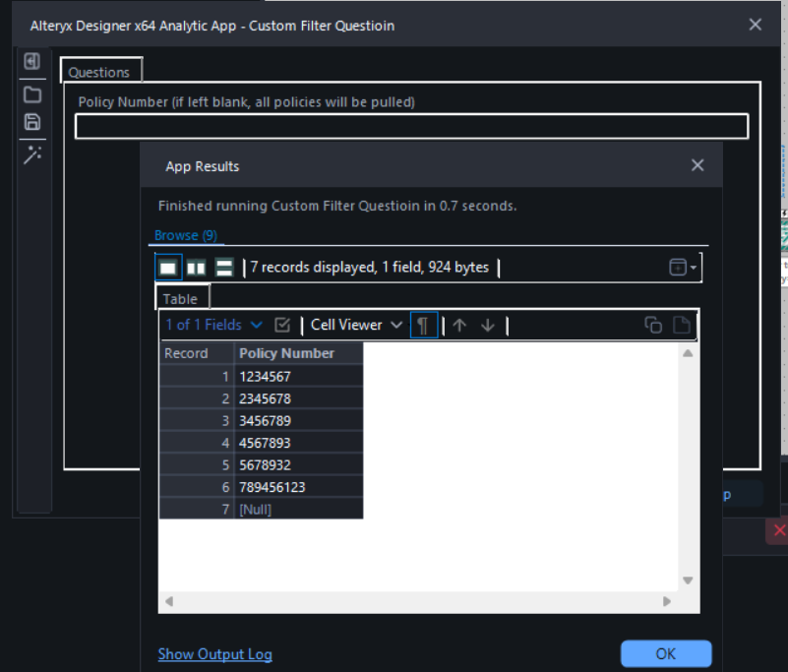
Task: Click scroll down arrow of results table
Action: point(688,580)
